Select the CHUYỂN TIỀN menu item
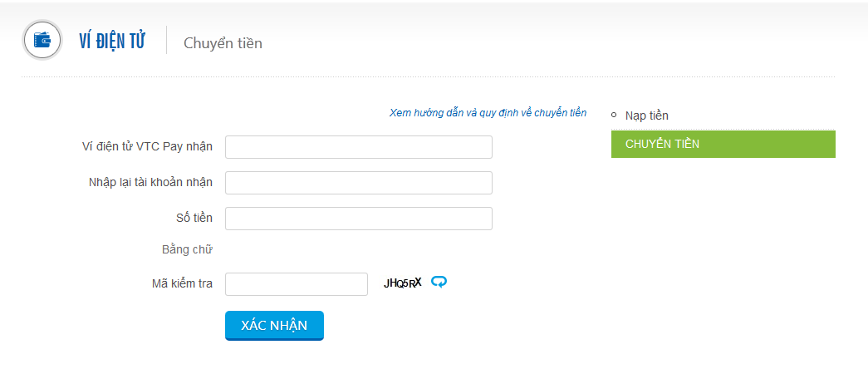 (723, 144)
